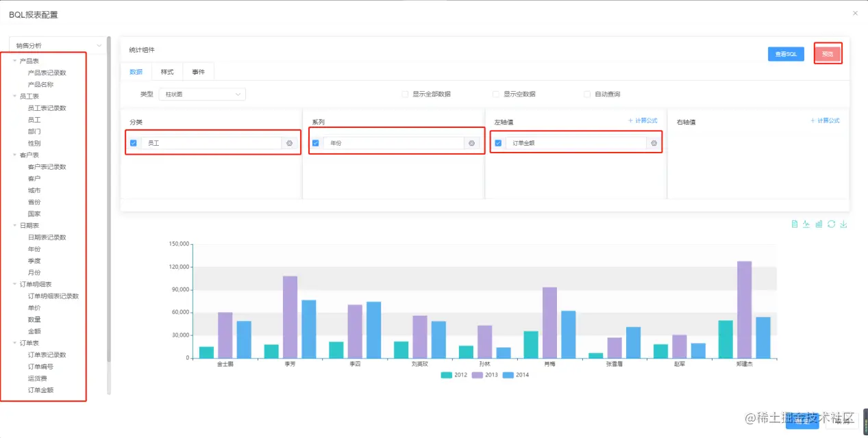868x438 pixels.
Task: Select 季度 in field tree
Action: pyautogui.click(x=34, y=261)
